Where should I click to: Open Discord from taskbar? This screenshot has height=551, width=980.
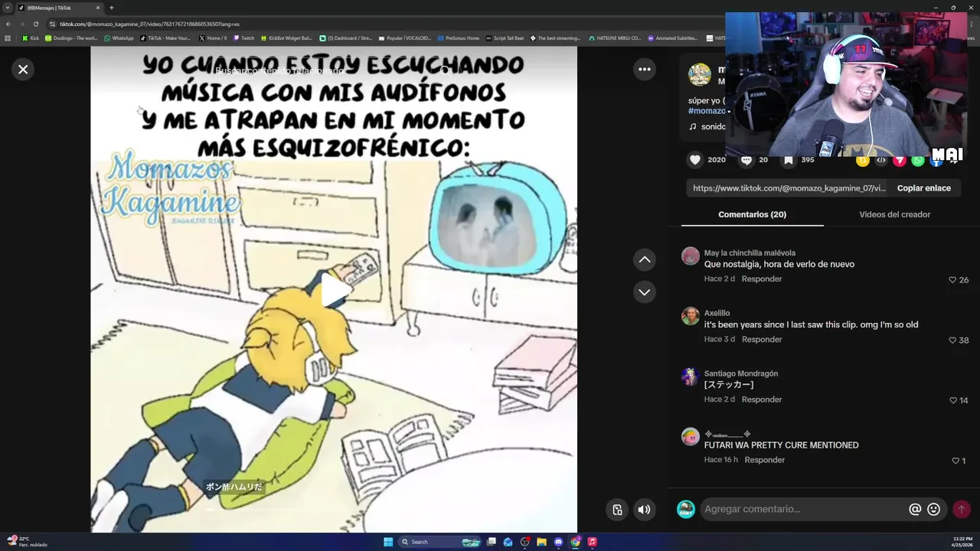558,542
